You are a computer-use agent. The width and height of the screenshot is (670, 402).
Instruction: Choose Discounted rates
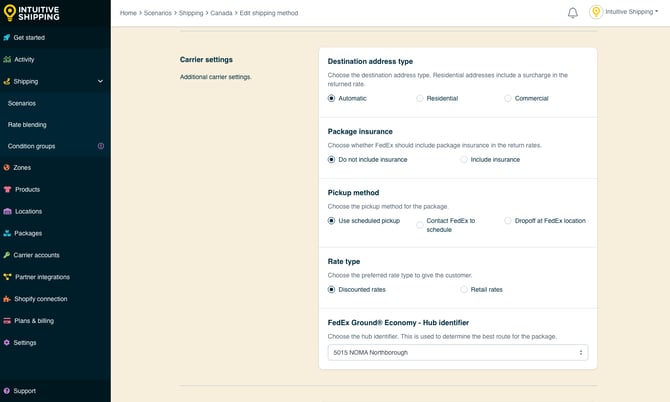tap(331, 289)
